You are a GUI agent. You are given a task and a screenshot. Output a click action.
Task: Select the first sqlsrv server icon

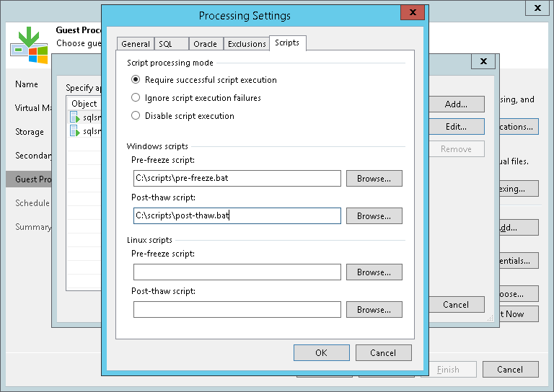pos(74,117)
